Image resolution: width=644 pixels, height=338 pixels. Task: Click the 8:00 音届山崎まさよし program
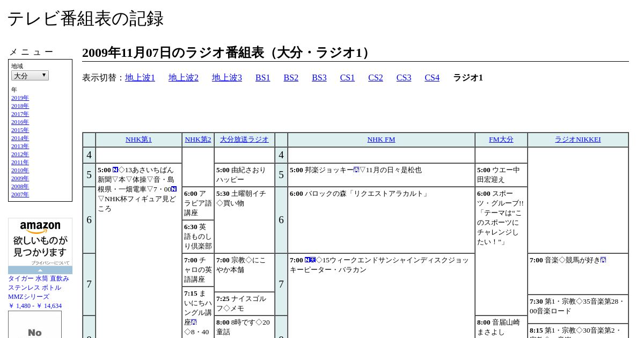tap(501, 327)
